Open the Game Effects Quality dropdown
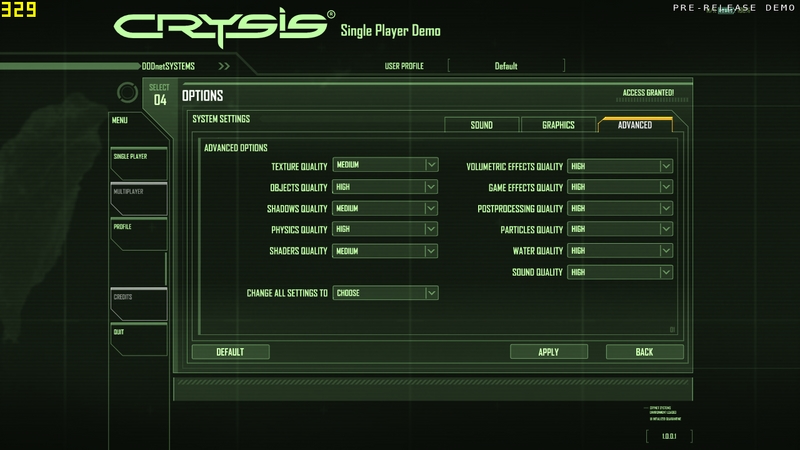The height and width of the screenshot is (450, 800). click(x=620, y=187)
